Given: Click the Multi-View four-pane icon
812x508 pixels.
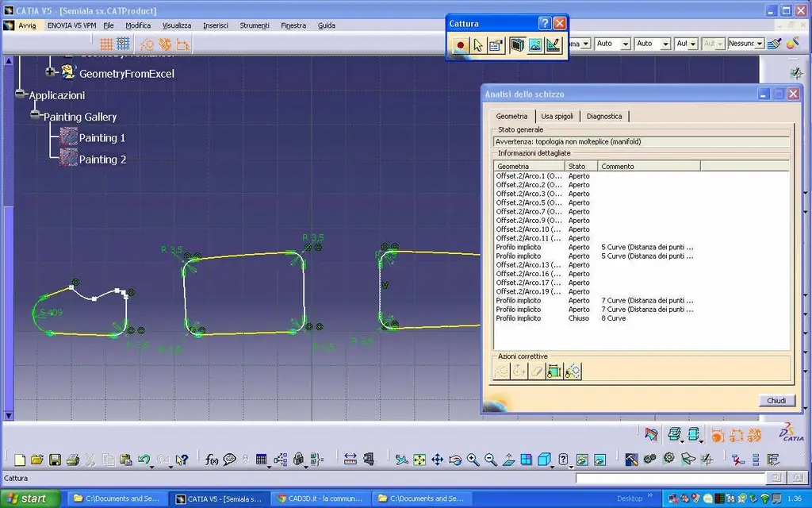Looking at the screenshot, I should click(x=527, y=460).
